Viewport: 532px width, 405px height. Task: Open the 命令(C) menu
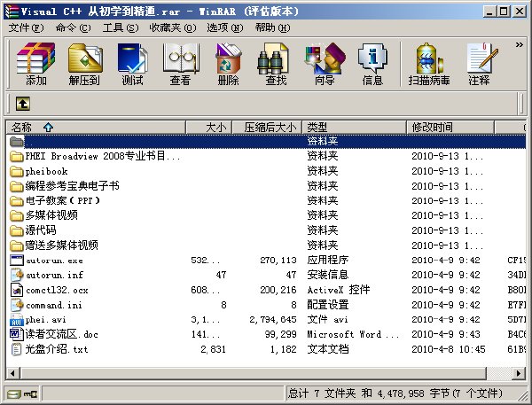tap(73, 27)
